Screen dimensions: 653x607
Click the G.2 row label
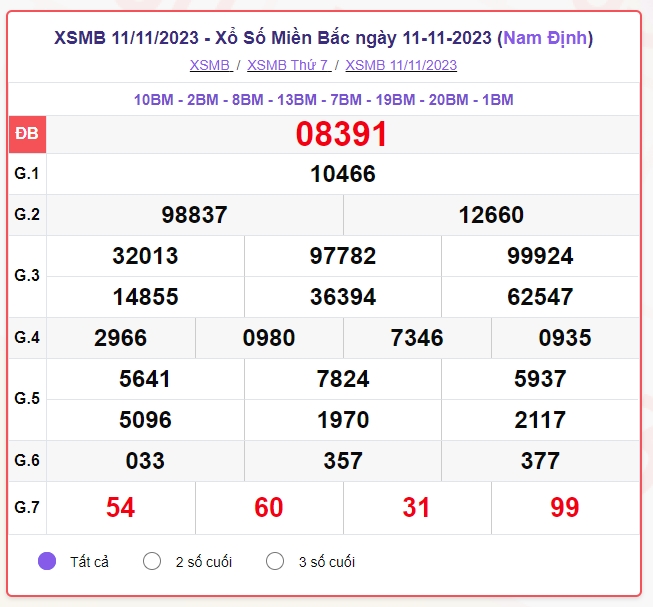coord(27,215)
